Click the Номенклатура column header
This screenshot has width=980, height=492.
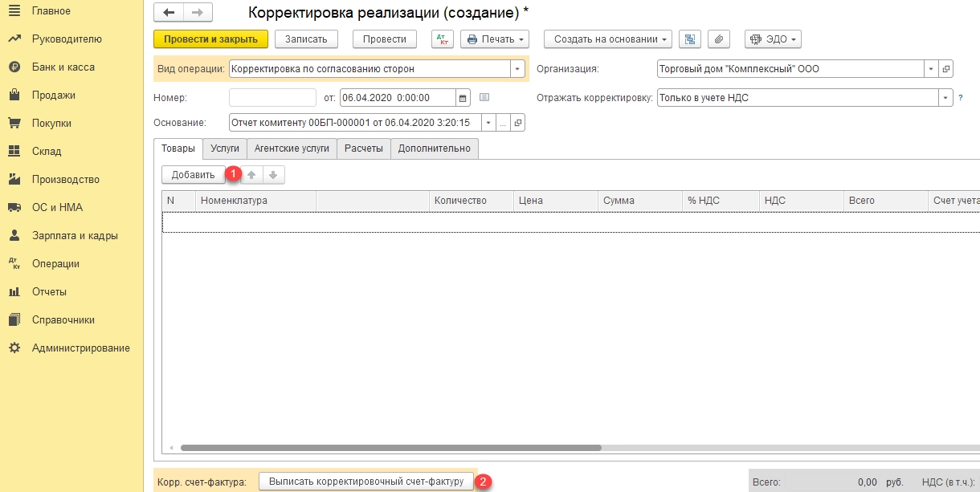point(256,201)
